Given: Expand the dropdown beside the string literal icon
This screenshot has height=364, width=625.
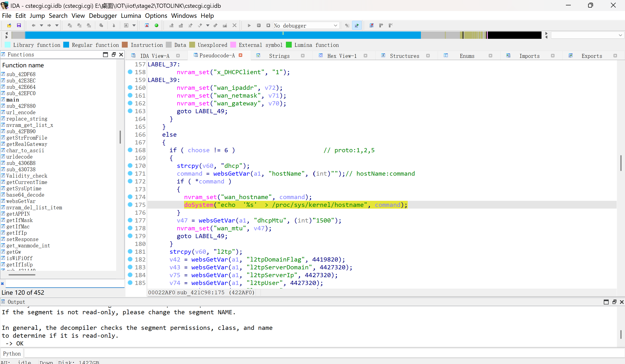Looking at the screenshot, I should pyautogui.click(x=208, y=25).
